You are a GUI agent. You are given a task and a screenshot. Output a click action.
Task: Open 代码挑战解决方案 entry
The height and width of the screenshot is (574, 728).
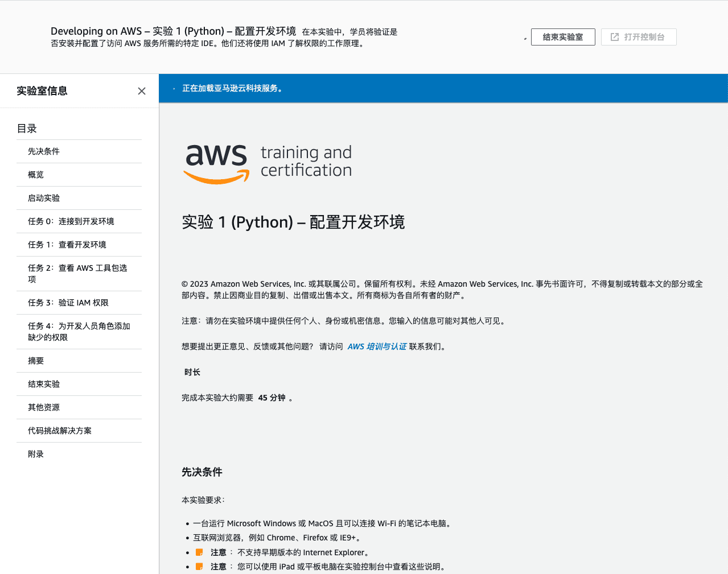click(x=60, y=431)
